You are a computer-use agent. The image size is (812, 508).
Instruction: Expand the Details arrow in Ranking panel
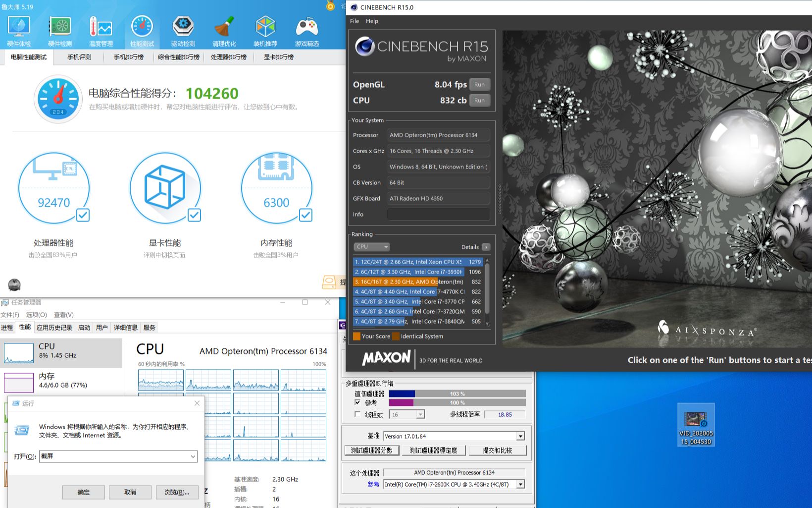coord(486,247)
